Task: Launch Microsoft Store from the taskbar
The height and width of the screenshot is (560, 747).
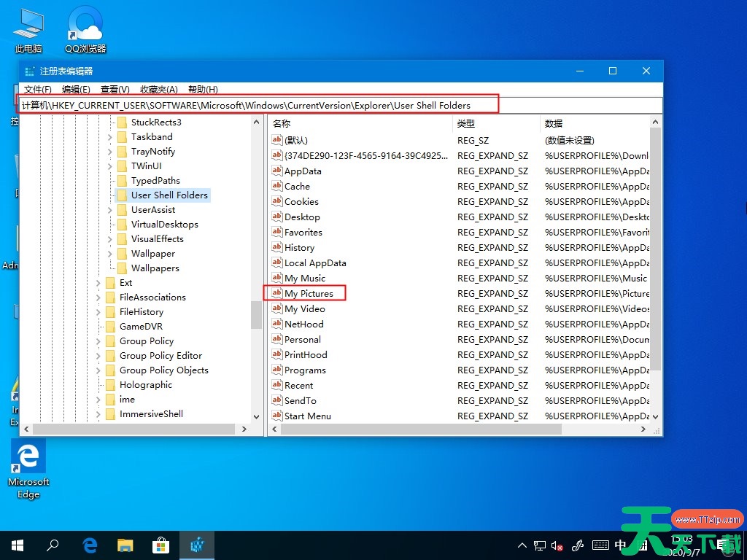Action: click(160, 545)
